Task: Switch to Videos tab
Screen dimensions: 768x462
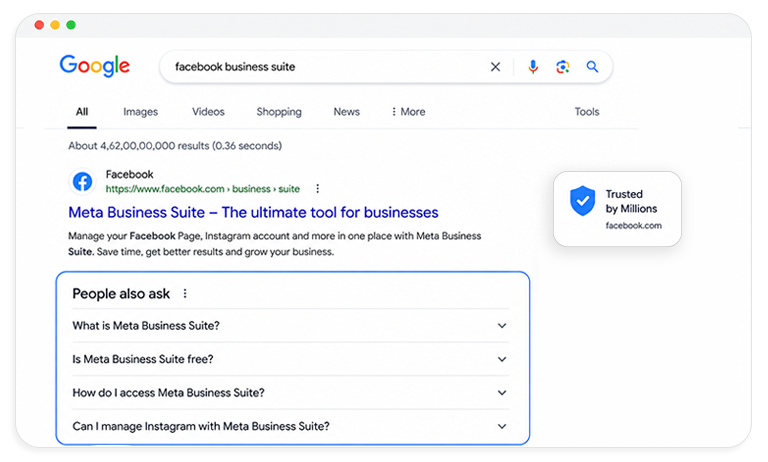Action: point(208,112)
